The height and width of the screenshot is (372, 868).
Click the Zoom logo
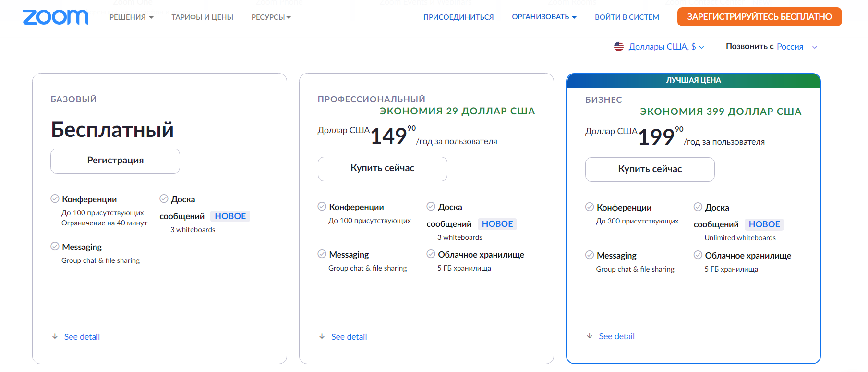click(55, 17)
